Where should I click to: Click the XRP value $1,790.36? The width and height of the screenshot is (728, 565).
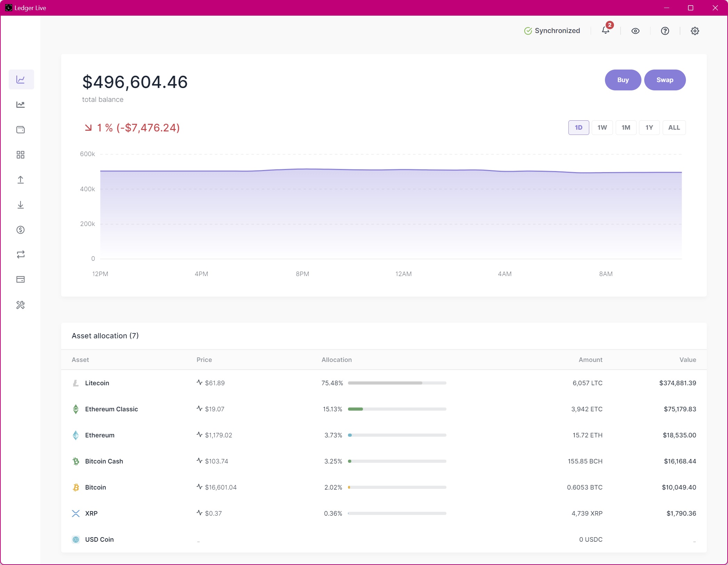point(681,514)
